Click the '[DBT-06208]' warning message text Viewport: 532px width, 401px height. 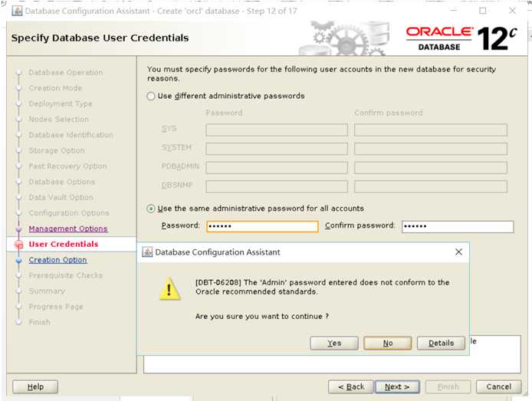click(x=322, y=287)
